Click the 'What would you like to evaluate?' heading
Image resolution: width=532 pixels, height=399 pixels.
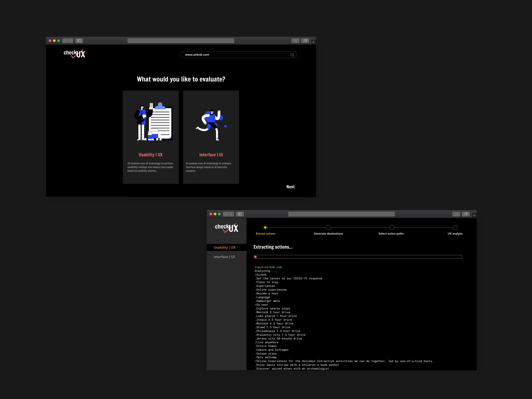click(x=181, y=79)
